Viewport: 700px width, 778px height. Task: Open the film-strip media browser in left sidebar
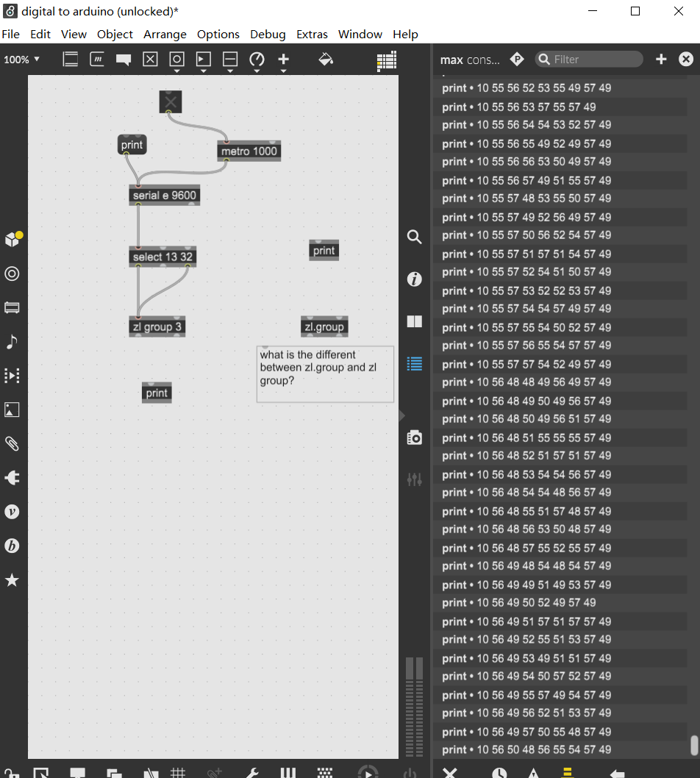pyautogui.click(x=12, y=307)
